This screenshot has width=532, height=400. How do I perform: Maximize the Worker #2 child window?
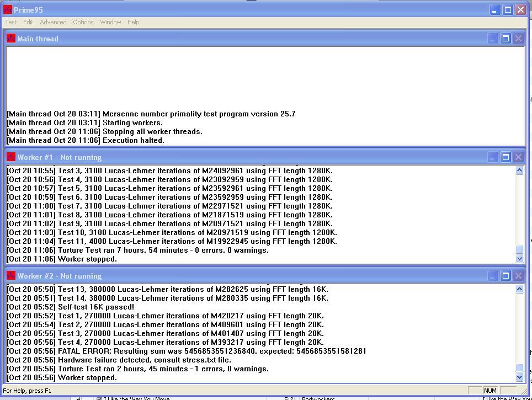506,276
